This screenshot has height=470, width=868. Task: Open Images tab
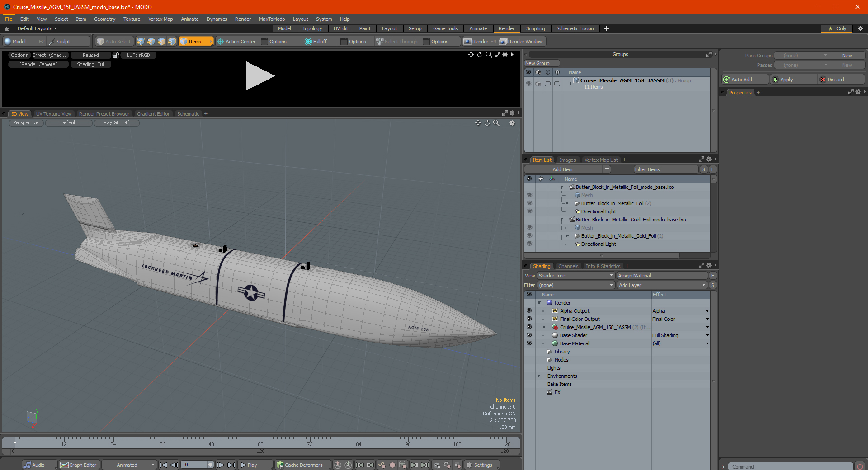[567, 160]
